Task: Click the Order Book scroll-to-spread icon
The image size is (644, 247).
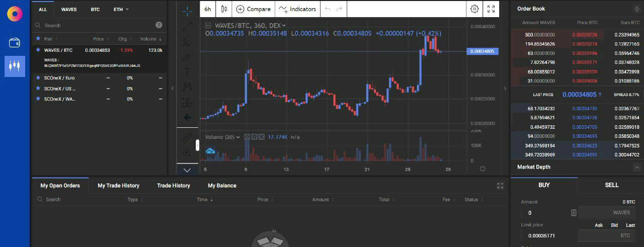Action: pos(637,9)
